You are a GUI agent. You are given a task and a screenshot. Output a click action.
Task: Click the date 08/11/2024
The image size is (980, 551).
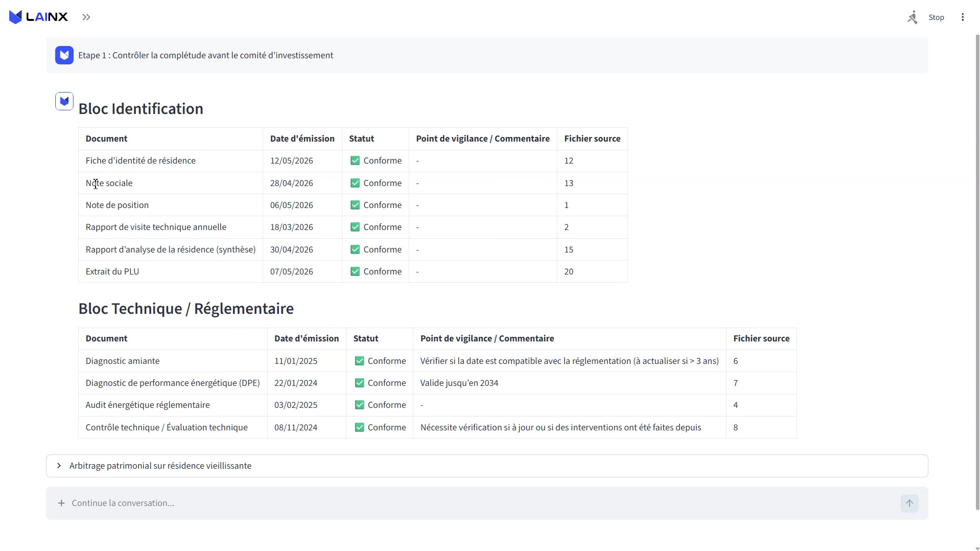[296, 427]
